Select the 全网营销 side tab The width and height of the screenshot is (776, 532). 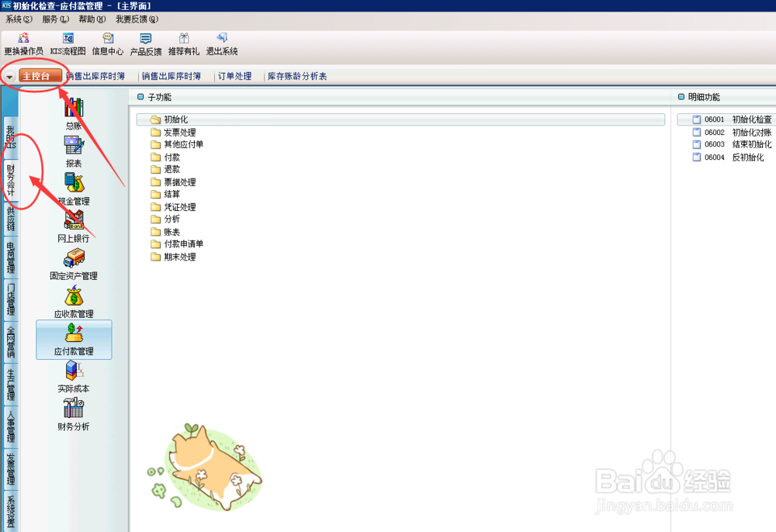10,342
